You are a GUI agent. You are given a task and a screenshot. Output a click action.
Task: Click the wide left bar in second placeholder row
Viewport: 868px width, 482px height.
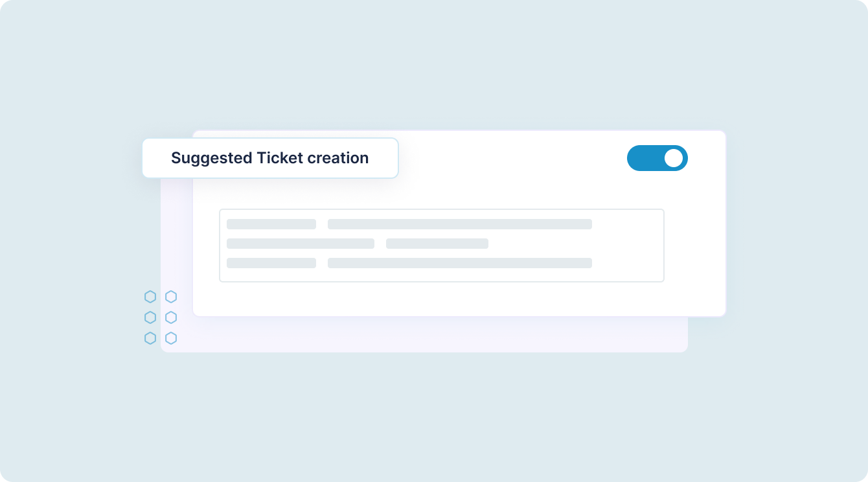click(x=301, y=244)
